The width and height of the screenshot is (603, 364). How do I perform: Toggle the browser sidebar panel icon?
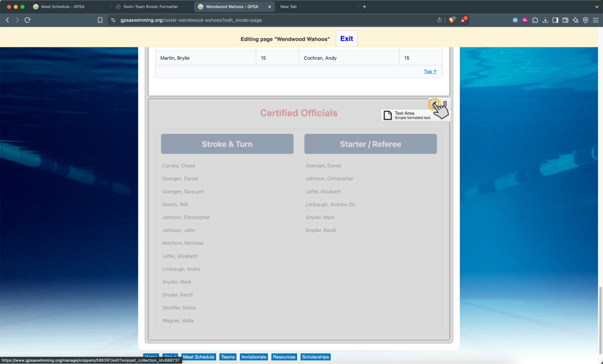click(x=555, y=20)
